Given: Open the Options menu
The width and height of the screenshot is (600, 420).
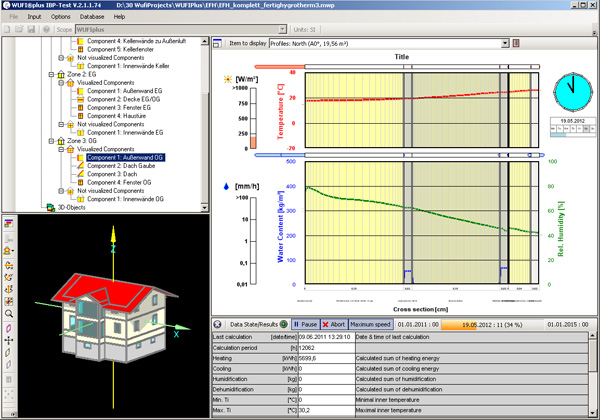Looking at the screenshot, I should [60, 17].
